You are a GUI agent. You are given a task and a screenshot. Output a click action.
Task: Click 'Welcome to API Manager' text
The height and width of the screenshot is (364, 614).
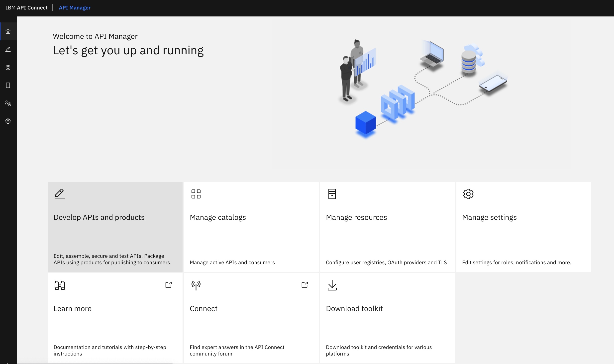[x=95, y=36]
